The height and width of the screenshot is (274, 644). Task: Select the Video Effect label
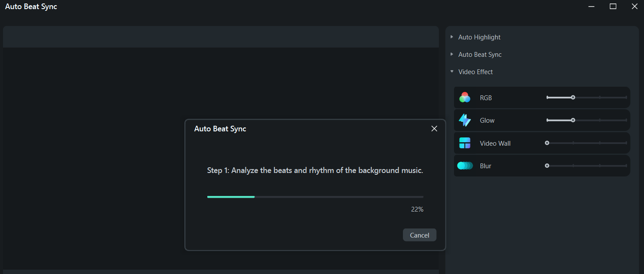click(x=476, y=72)
